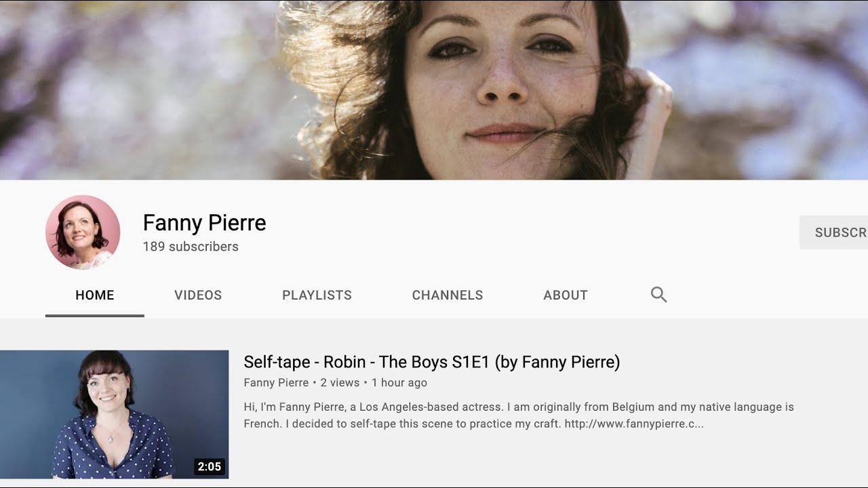Viewport: 868px width, 488px height.
Task: Click the channel search magnifier icon
Action: click(x=658, y=295)
